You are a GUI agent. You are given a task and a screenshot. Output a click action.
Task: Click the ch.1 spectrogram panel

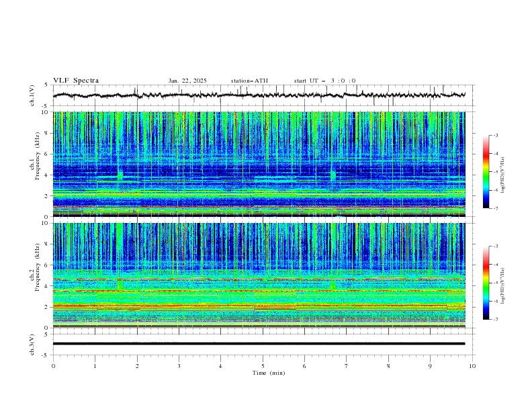pos(259,164)
